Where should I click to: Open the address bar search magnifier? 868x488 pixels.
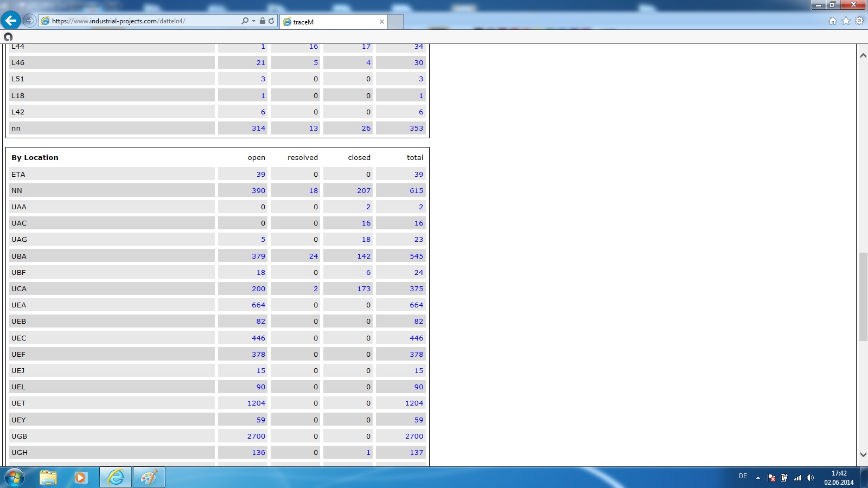click(245, 21)
